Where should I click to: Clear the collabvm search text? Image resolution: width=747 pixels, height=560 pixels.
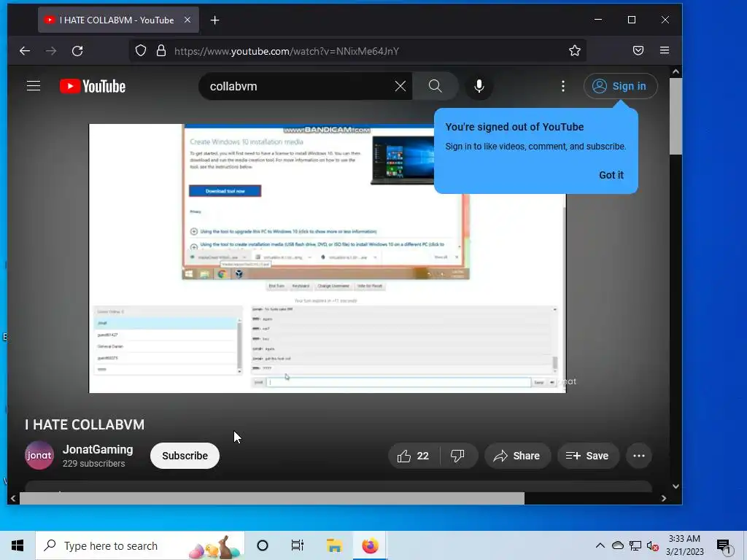click(x=400, y=86)
